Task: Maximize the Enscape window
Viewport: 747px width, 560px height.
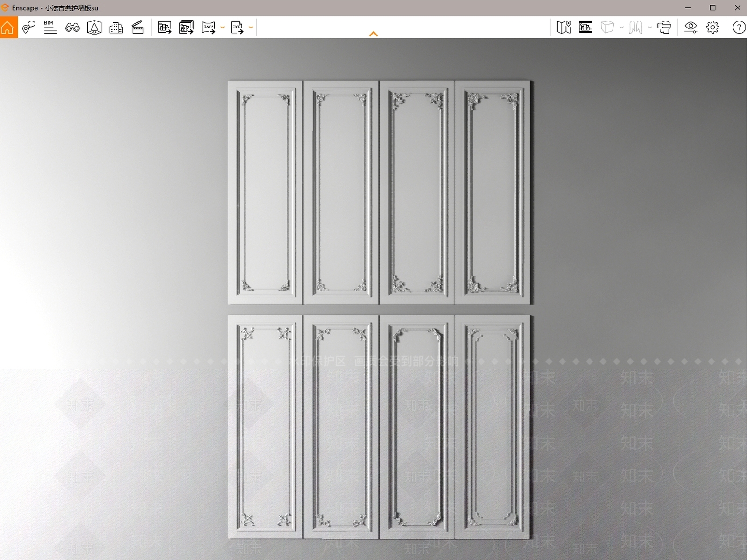Action: click(x=712, y=7)
